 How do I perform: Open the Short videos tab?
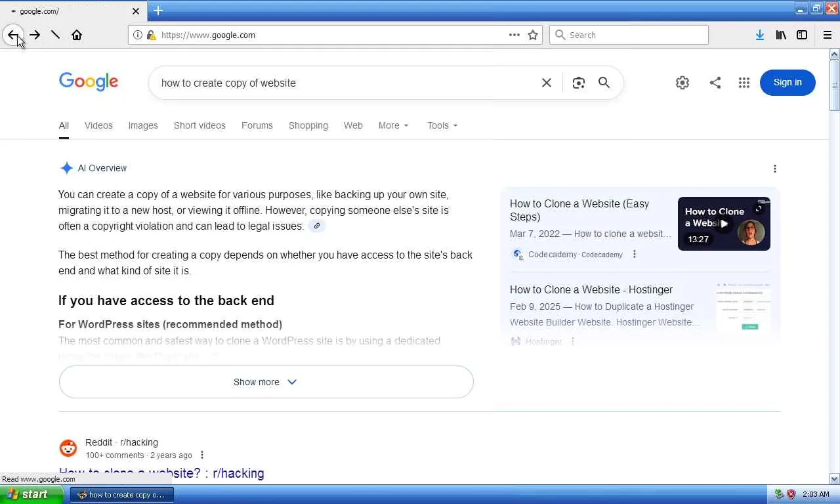[x=199, y=125]
